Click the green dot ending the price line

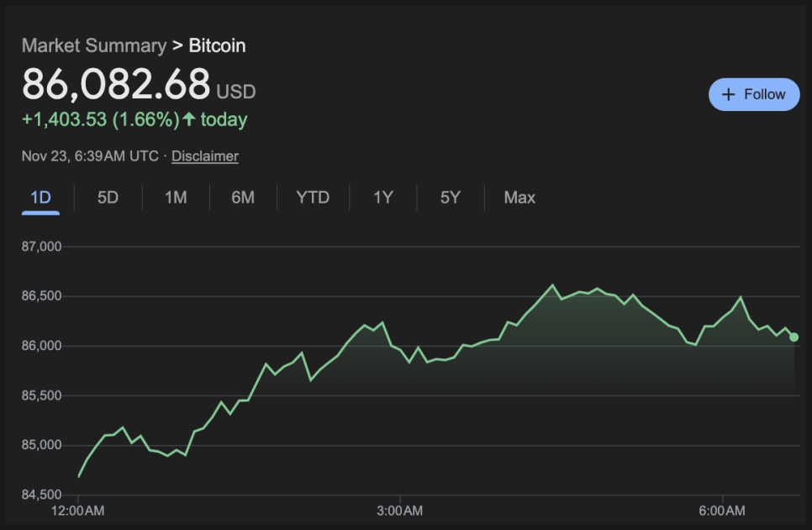pyautogui.click(x=794, y=337)
